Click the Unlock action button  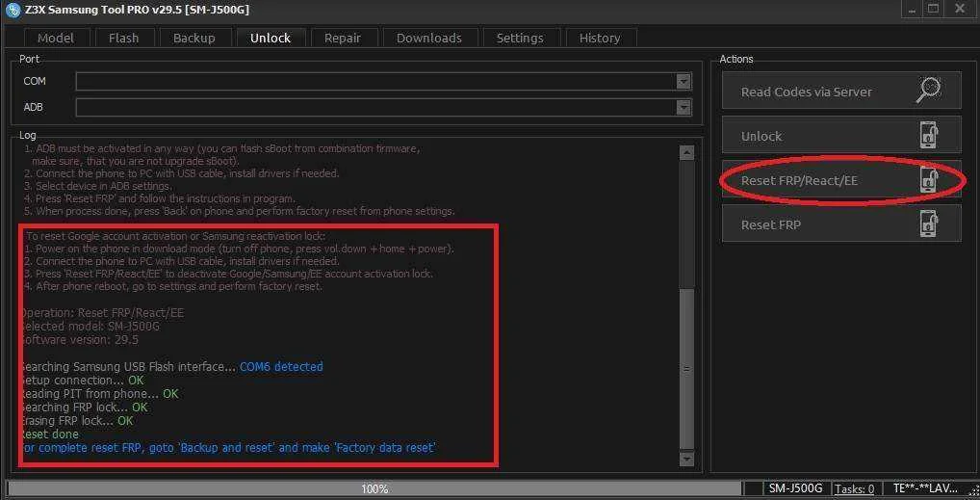[x=841, y=135]
